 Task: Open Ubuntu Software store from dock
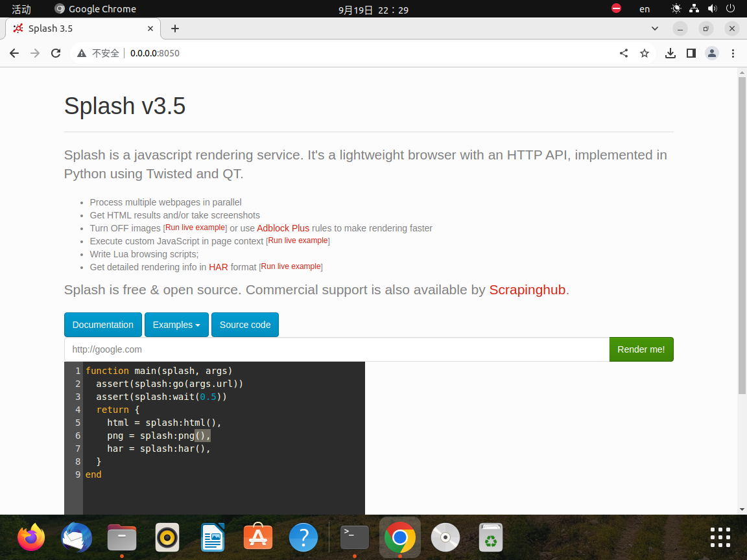tap(257, 537)
